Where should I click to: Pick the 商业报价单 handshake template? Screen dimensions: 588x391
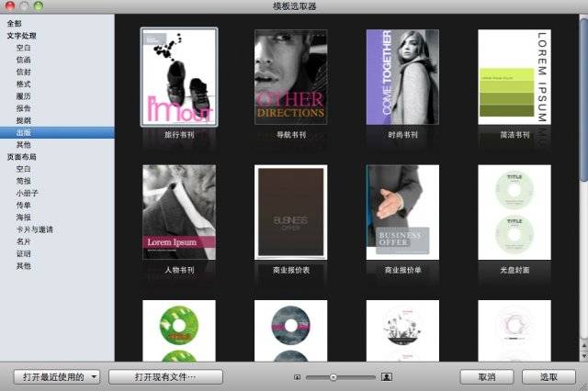[x=402, y=212]
